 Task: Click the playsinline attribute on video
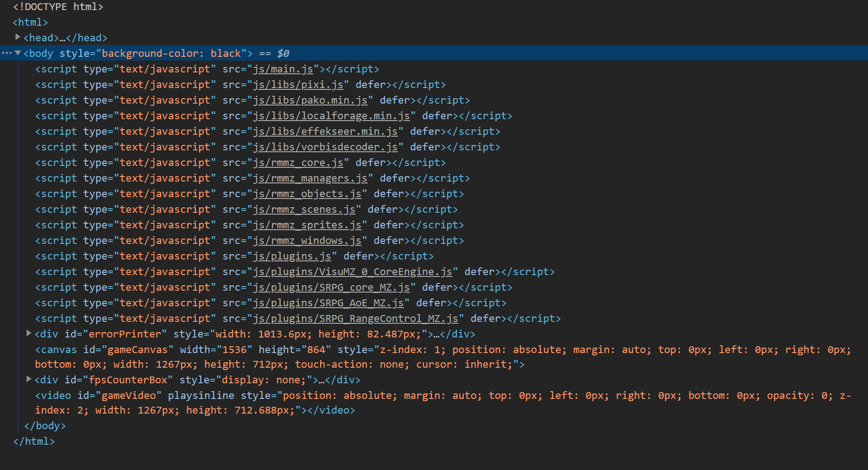click(201, 396)
